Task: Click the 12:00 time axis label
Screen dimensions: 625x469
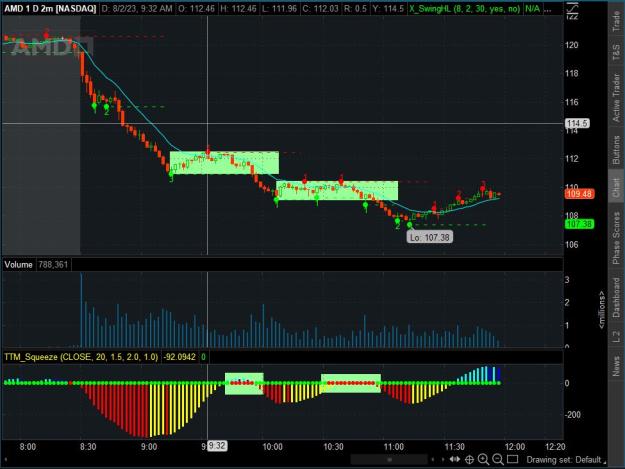Action: click(x=515, y=447)
